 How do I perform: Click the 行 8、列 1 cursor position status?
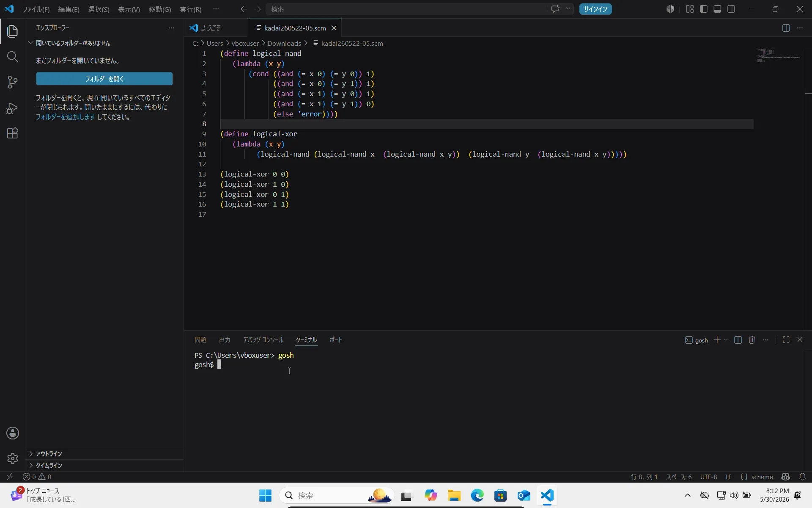coord(644,477)
